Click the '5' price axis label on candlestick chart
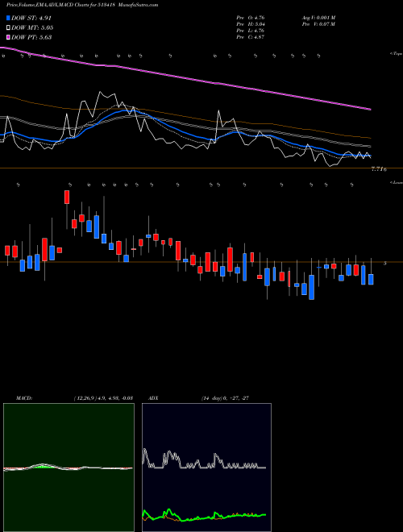 (x=384, y=263)
